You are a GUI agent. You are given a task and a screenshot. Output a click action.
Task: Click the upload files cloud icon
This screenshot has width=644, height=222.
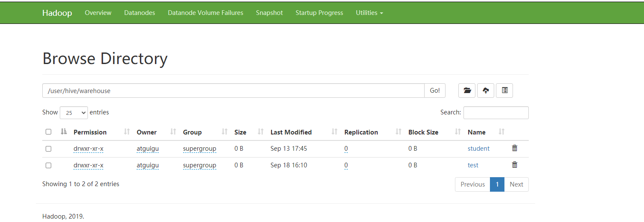[486, 91]
